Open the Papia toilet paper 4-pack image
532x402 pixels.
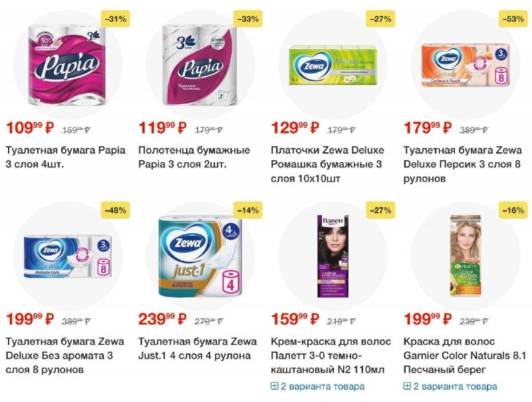click(x=67, y=64)
